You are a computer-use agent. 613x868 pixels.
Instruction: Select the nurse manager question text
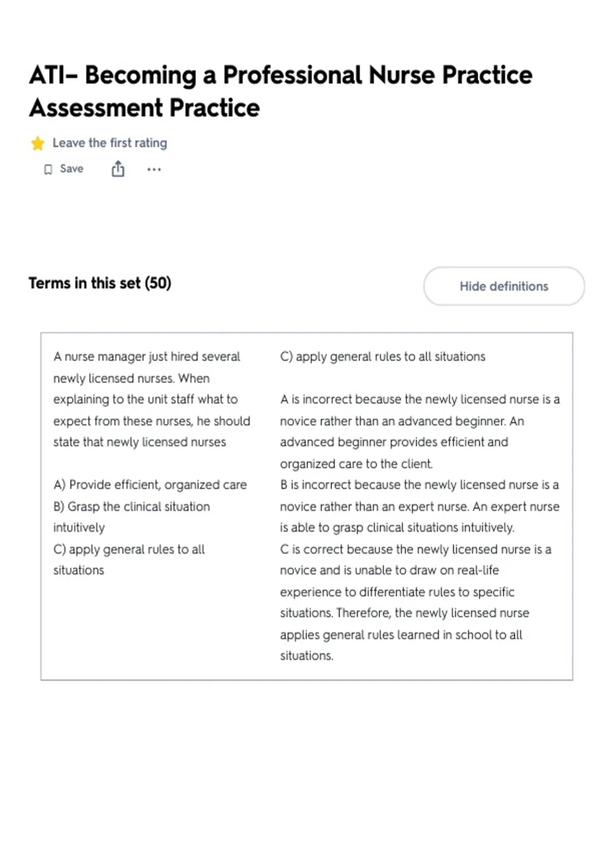click(x=152, y=399)
